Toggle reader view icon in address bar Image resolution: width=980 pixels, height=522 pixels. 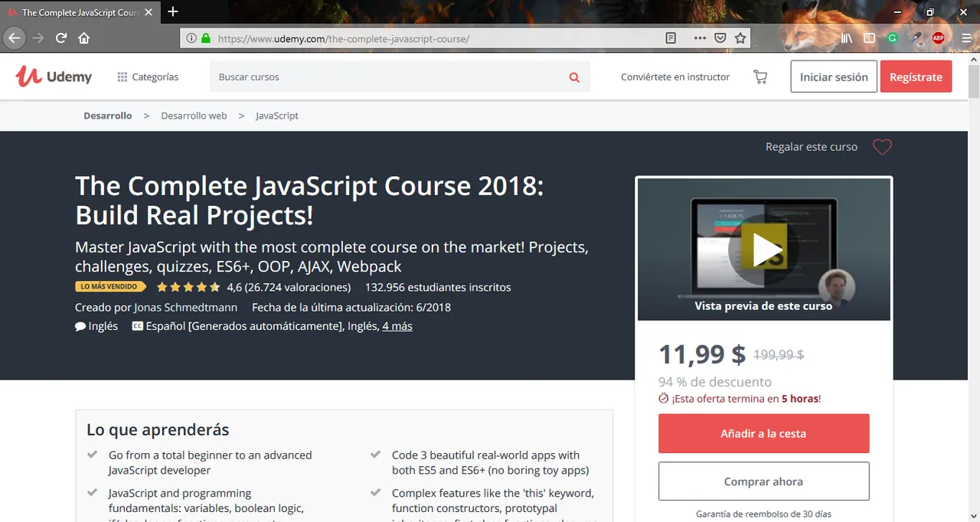[671, 38]
